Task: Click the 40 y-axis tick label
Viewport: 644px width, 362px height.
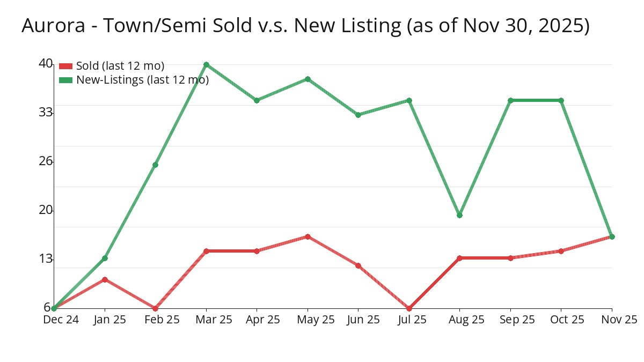Action: point(46,63)
